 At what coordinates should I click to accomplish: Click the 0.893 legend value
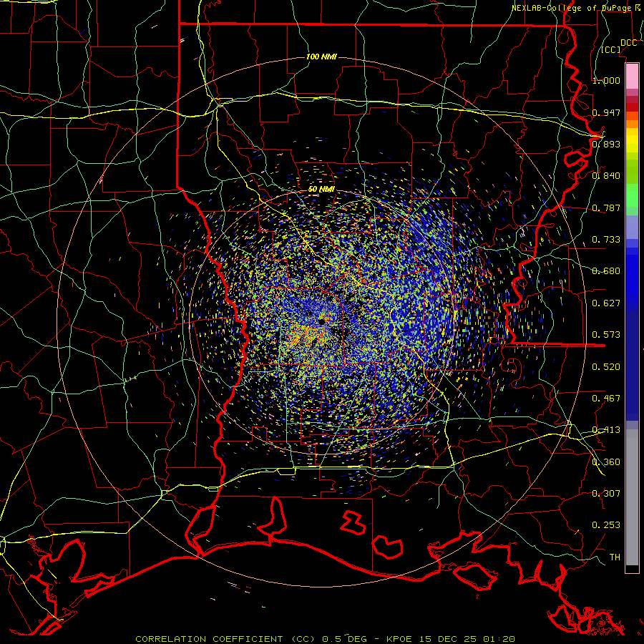pyautogui.click(x=606, y=144)
